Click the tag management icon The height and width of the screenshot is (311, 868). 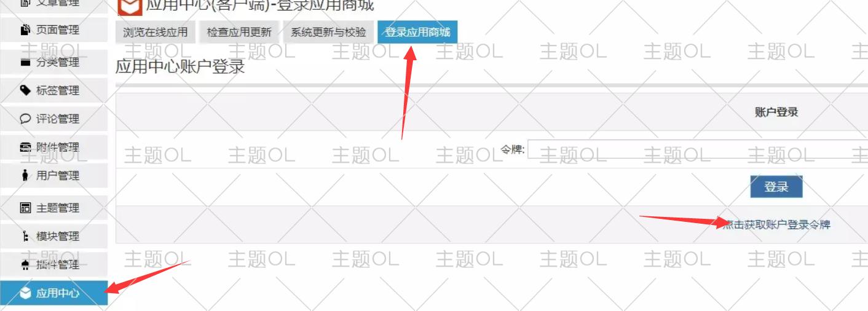click(25, 90)
